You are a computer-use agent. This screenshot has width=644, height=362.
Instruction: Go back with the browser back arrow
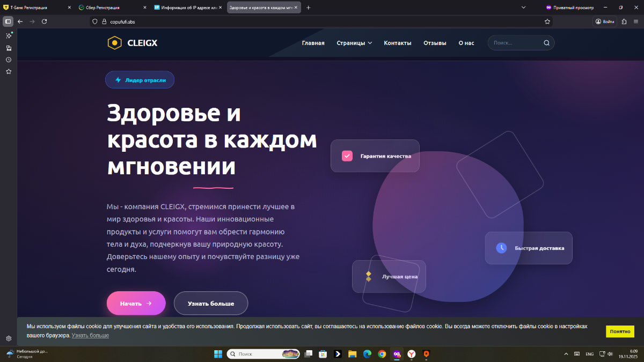tap(20, 21)
